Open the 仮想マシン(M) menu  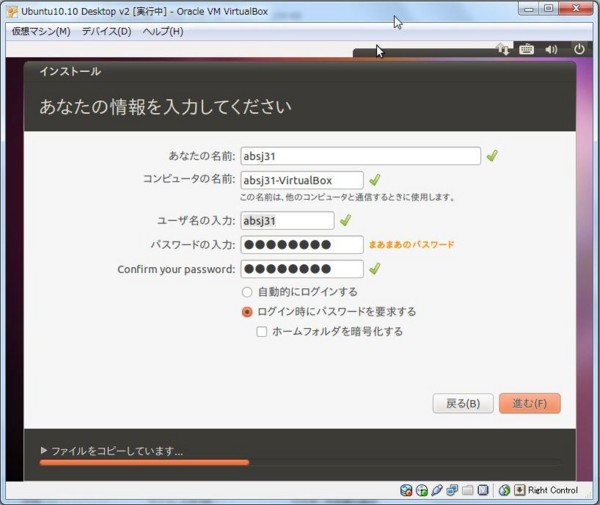coord(41,31)
